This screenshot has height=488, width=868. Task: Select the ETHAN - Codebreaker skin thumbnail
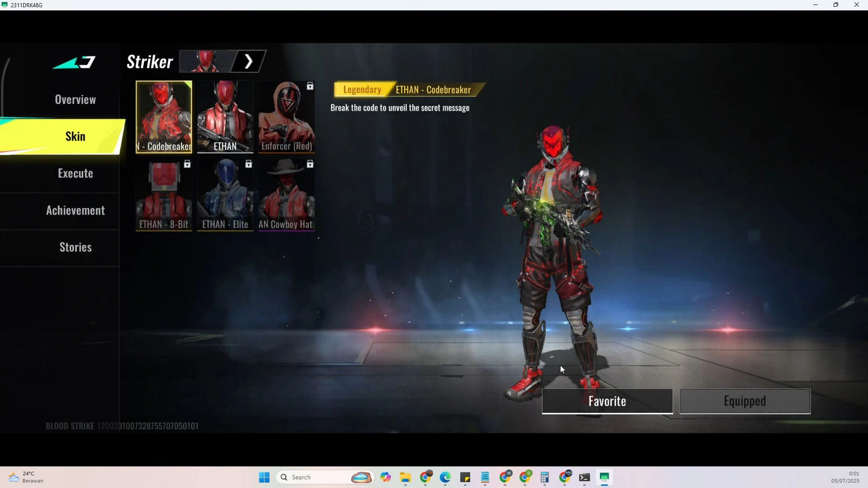coord(164,117)
